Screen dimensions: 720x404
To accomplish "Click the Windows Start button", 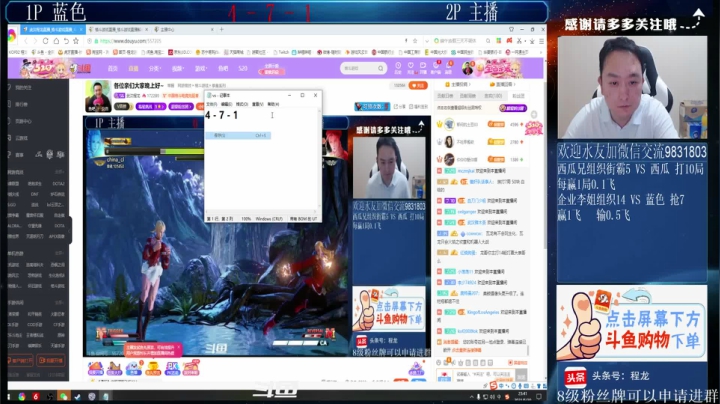I will click(8, 396).
